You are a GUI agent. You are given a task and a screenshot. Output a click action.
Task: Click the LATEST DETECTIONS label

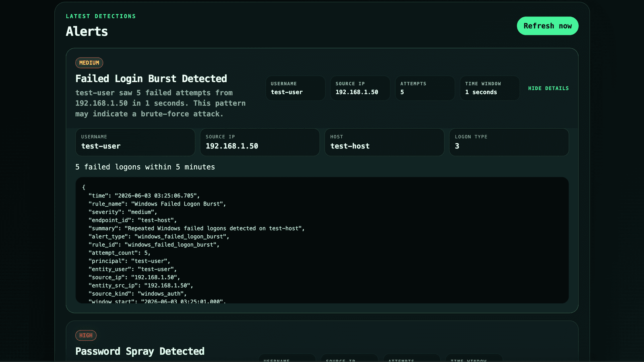101,16
